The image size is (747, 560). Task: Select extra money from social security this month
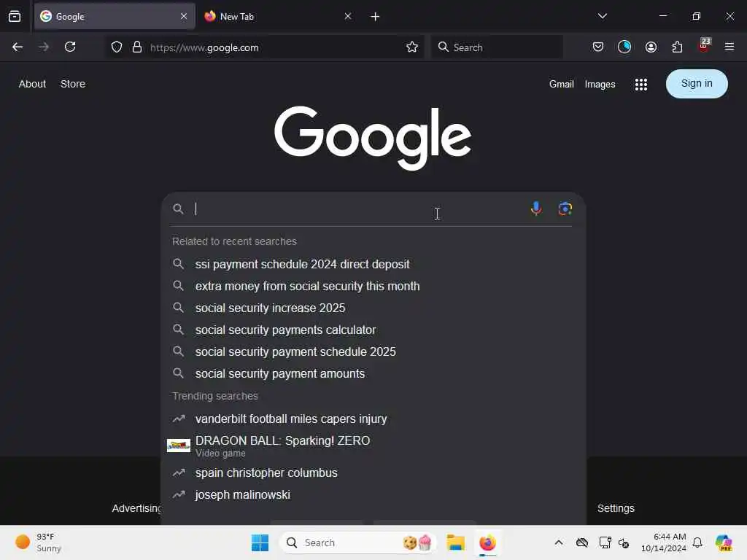pos(373,286)
